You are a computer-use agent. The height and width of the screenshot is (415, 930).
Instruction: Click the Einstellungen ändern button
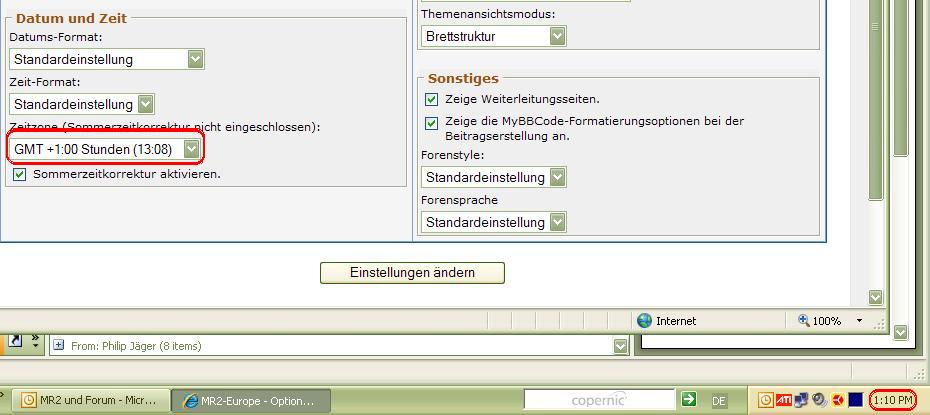pyautogui.click(x=412, y=272)
